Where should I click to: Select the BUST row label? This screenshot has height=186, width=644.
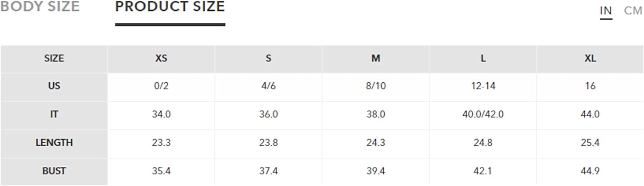pyautogui.click(x=54, y=171)
